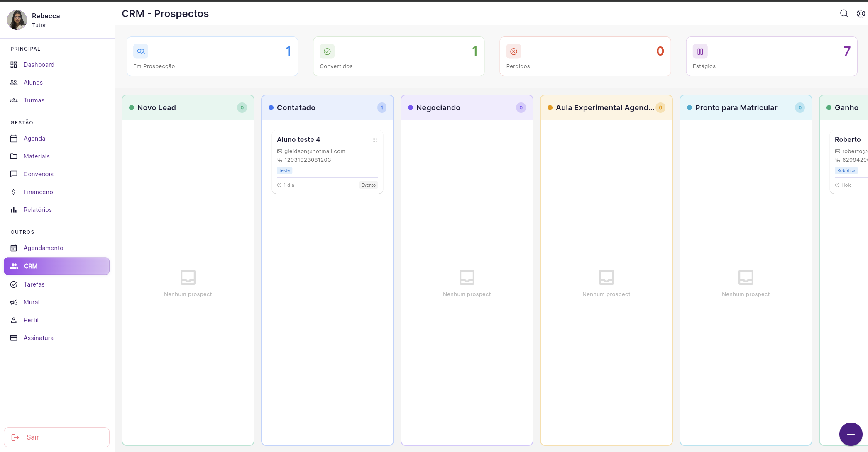The image size is (868, 452).
Task: Open the settings gear icon
Action: (x=861, y=14)
